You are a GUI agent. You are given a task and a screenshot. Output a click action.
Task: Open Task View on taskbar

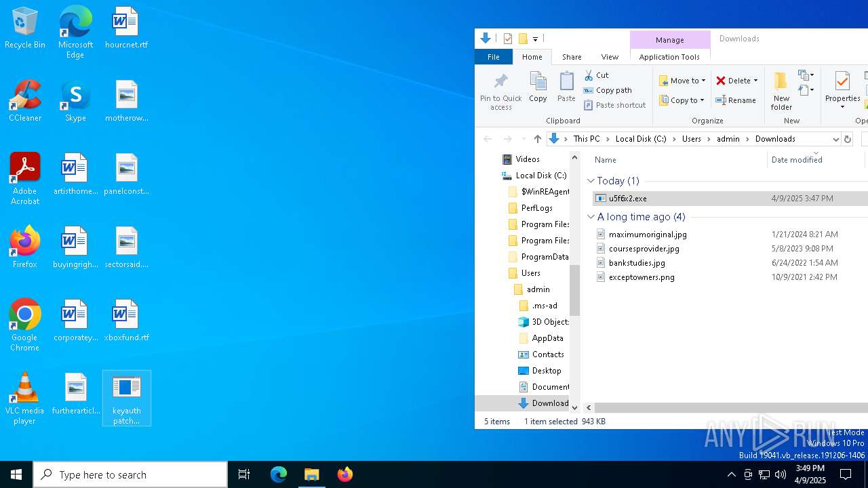244,474
